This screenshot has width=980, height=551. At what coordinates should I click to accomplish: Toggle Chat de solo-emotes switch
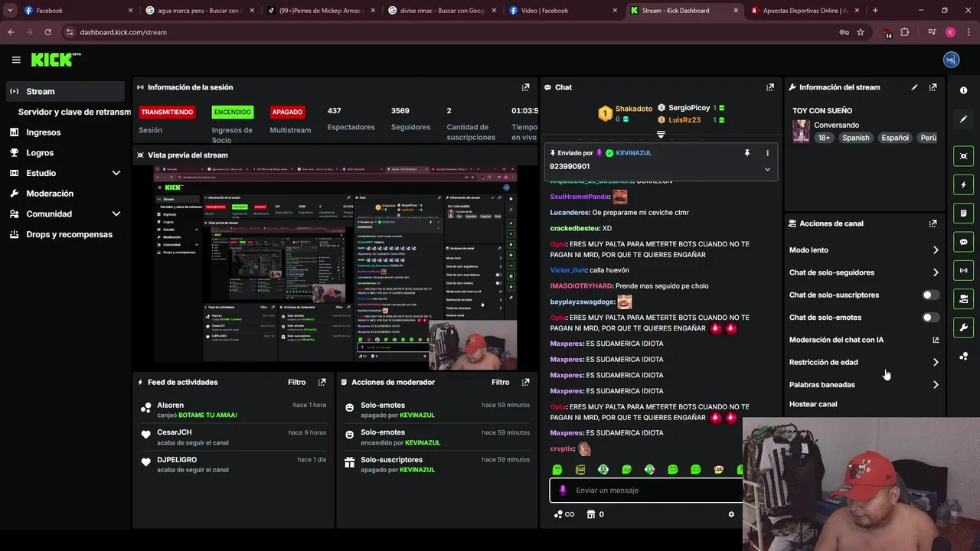(931, 317)
